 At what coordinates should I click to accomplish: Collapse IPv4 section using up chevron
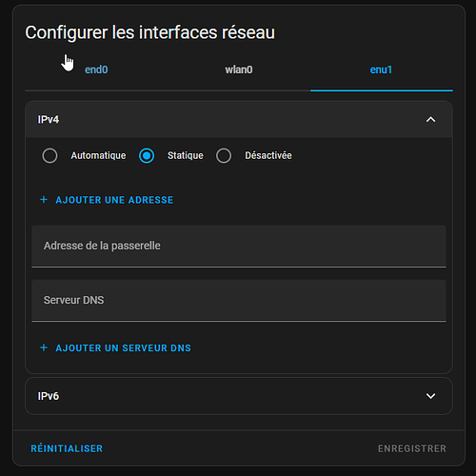tap(430, 120)
